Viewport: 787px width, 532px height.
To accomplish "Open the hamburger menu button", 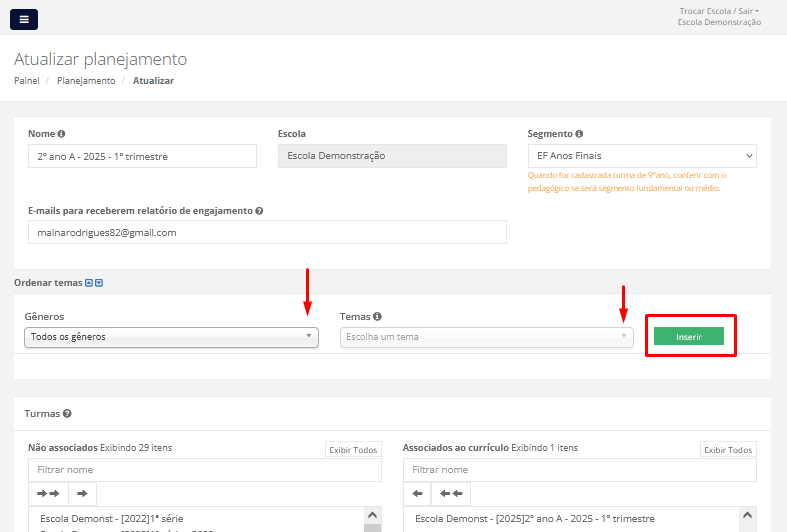I will (x=24, y=20).
